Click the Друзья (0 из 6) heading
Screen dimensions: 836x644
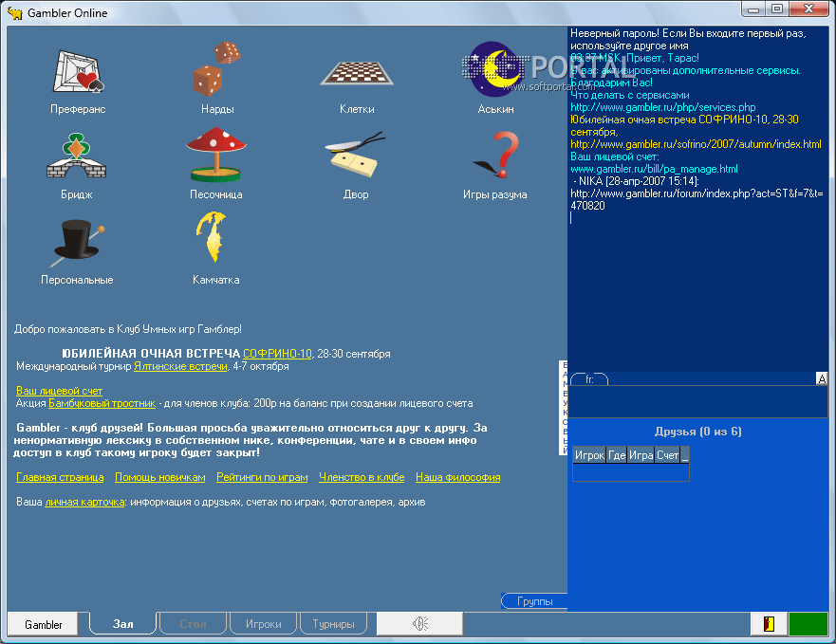(697, 432)
